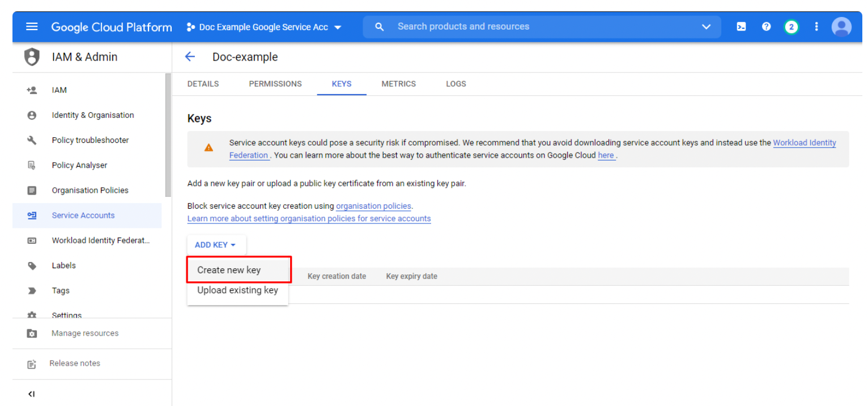The image size is (868, 406).
Task: Click the Policy troubleshooter wrench icon
Action: (x=32, y=140)
